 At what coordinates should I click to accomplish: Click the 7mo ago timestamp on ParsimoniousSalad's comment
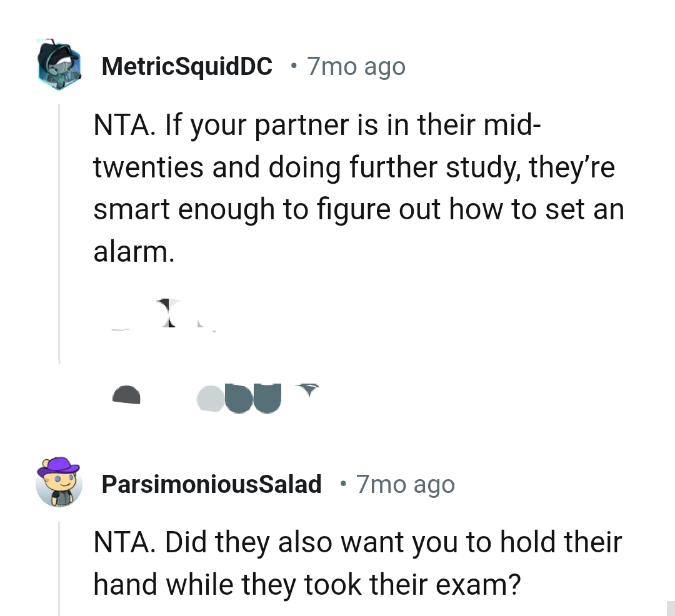[405, 484]
